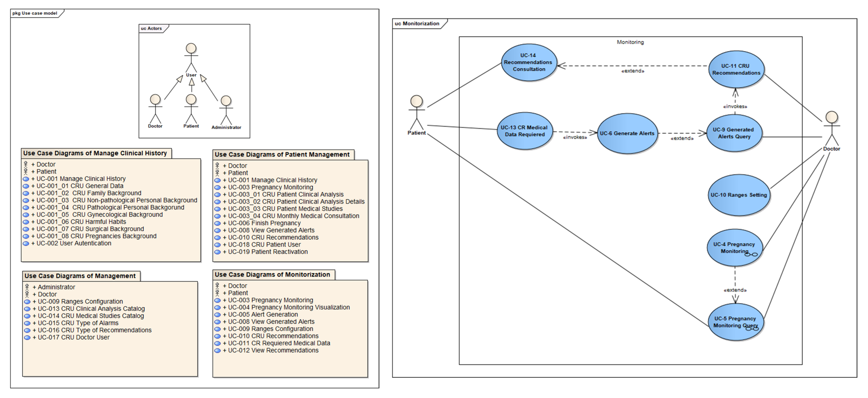Select UC-4 Pregnancy Monitoring use case
Screen dimensions: 868x398
(735, 248)
